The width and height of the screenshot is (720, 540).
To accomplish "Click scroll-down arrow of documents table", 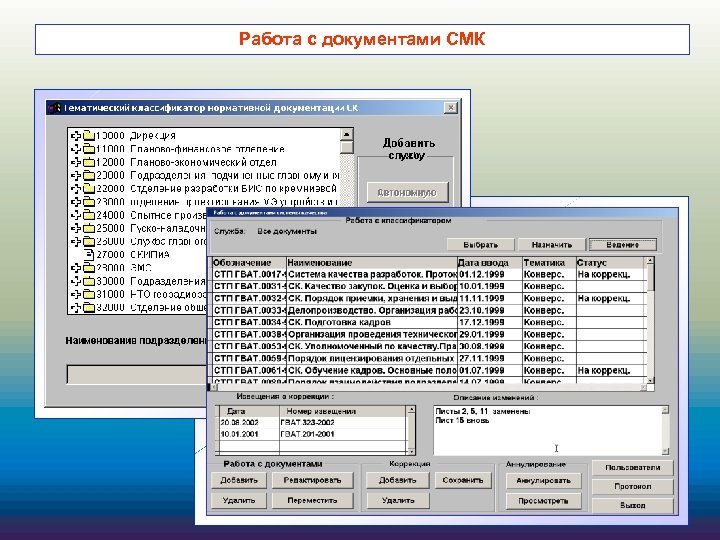I will (650, 381).
